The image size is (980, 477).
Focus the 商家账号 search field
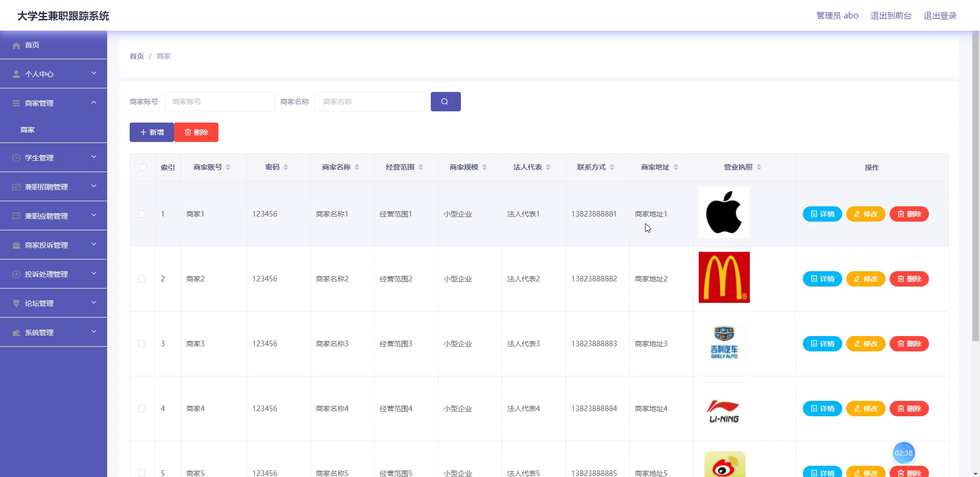(x=219, y=102)
